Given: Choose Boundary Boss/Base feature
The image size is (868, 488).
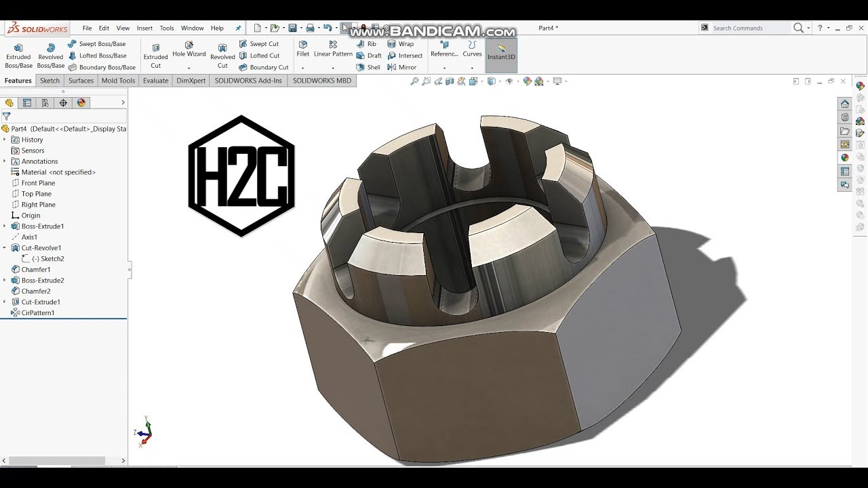Looking at the screenshot, I should (102, 67).
